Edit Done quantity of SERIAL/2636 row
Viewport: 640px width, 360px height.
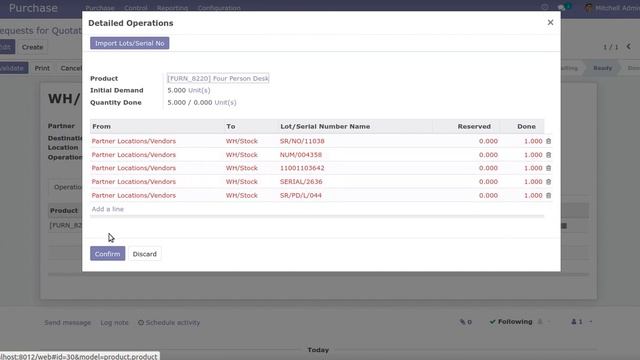[533, 182]
